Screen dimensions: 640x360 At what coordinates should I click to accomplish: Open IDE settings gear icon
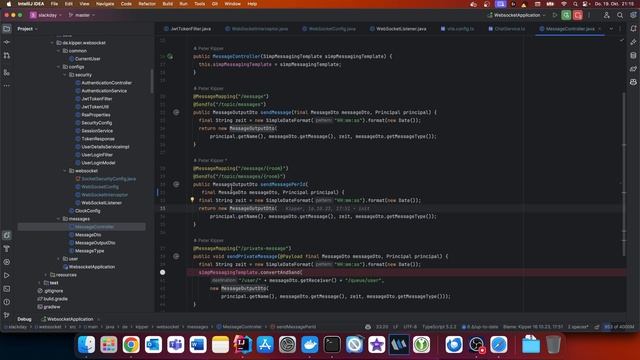click(633, 15)
